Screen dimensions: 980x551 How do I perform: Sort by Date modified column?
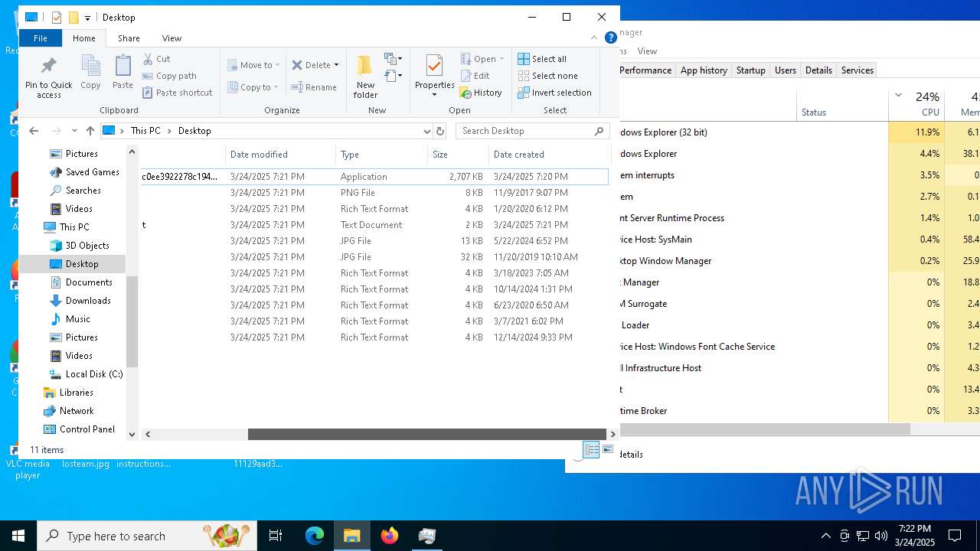[x=280, y=155]
